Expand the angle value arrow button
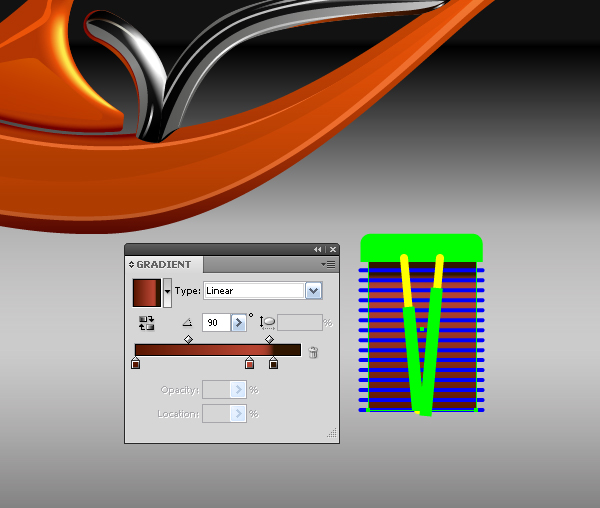 [x=239, y=323]
